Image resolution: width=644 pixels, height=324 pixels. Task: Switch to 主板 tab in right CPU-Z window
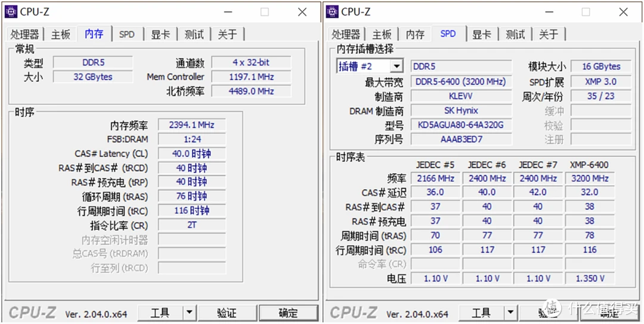(x=382, y=34)
